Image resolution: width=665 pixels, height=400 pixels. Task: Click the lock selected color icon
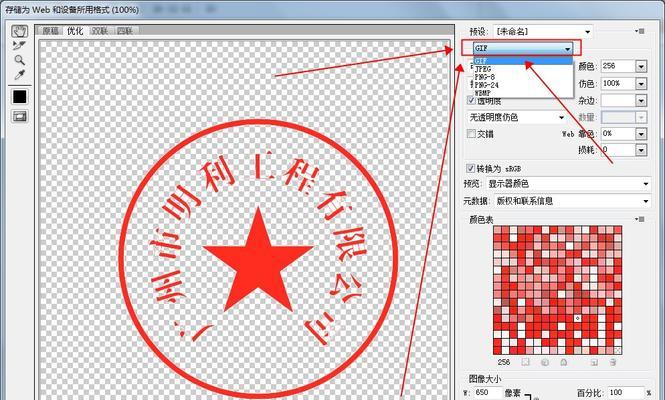[564, 362]
